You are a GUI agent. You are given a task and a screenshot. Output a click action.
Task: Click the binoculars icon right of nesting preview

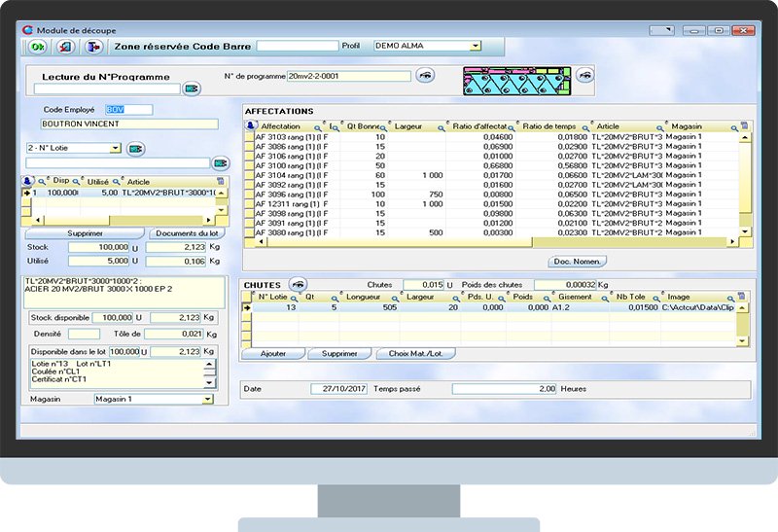pos(583,75)
